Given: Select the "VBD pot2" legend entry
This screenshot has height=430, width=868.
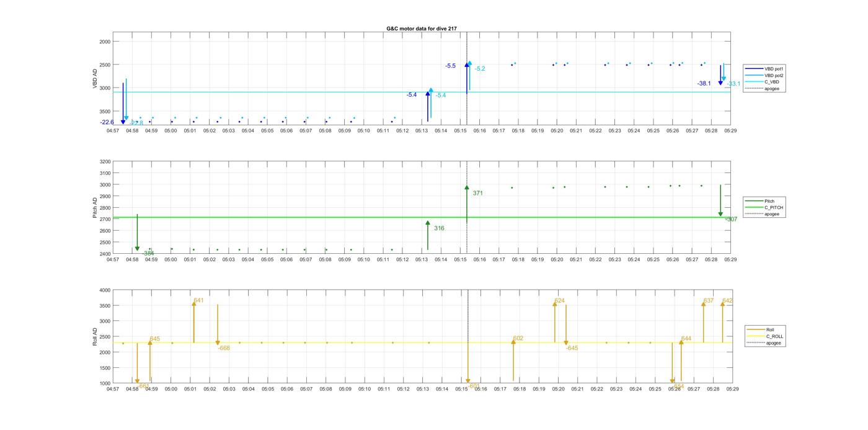Looking at the screenshot, I should tap(763, 75).
